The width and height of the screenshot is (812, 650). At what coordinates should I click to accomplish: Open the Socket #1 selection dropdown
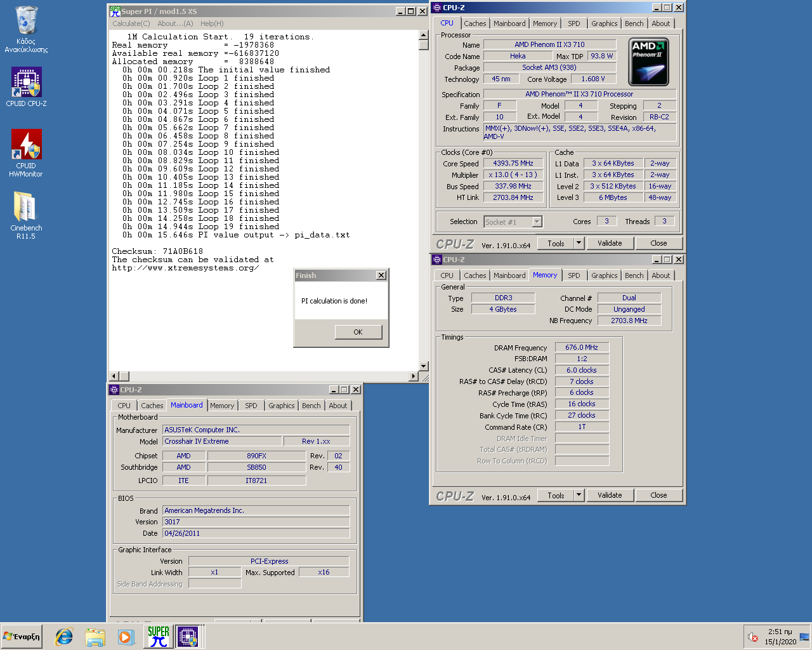(x=537, y=222)
